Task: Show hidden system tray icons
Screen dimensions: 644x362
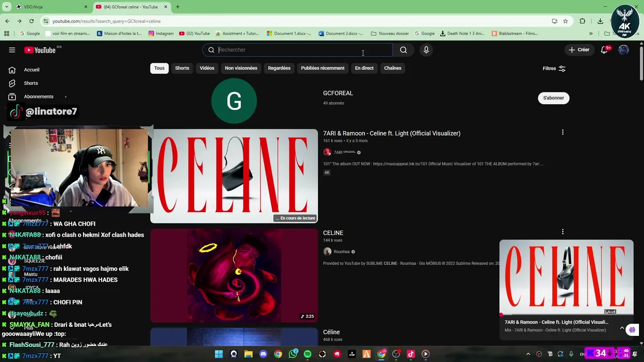Action: pos(528,354)
